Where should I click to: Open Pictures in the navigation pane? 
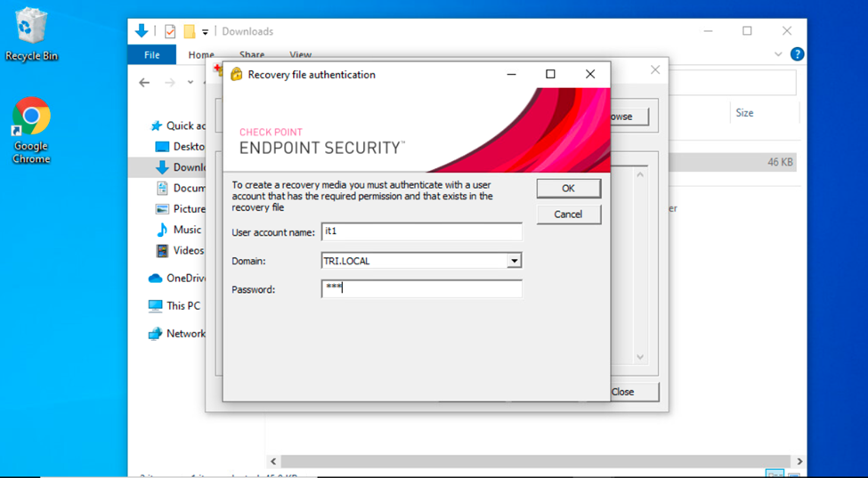pyautogui.click(x=181, y=209)
